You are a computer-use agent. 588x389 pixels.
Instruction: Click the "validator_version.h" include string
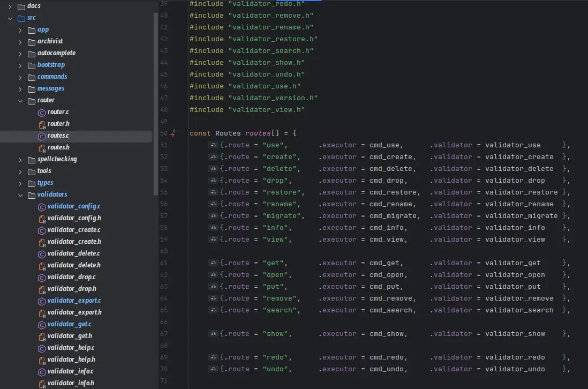click(273, 98)
